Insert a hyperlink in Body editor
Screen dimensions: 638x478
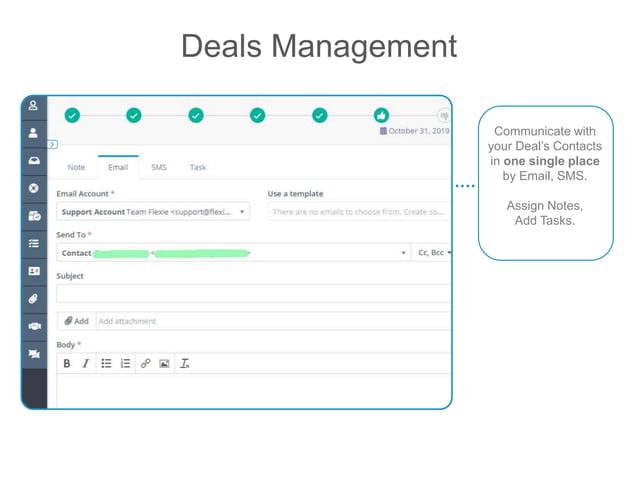(145, 363)
